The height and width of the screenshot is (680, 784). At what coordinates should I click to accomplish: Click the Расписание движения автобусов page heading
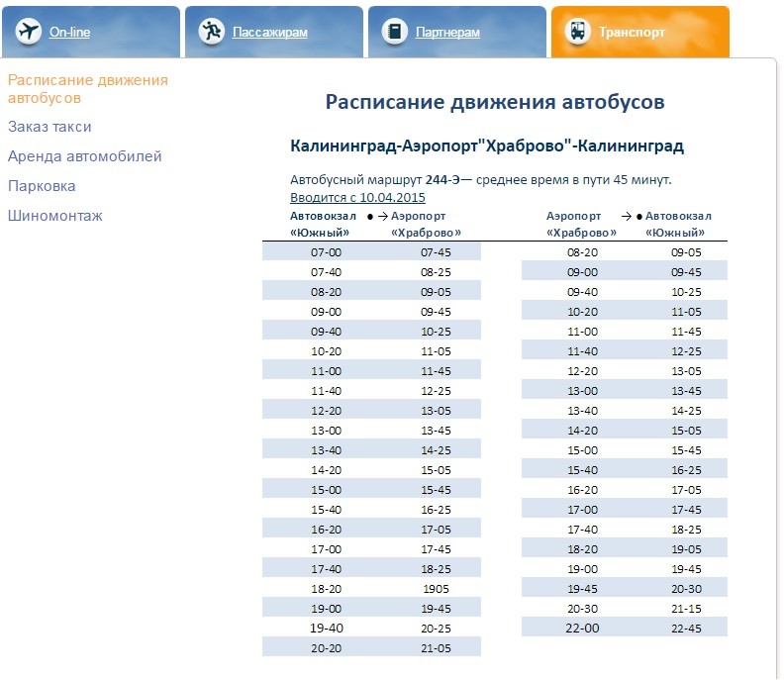(x=495, y=102)
